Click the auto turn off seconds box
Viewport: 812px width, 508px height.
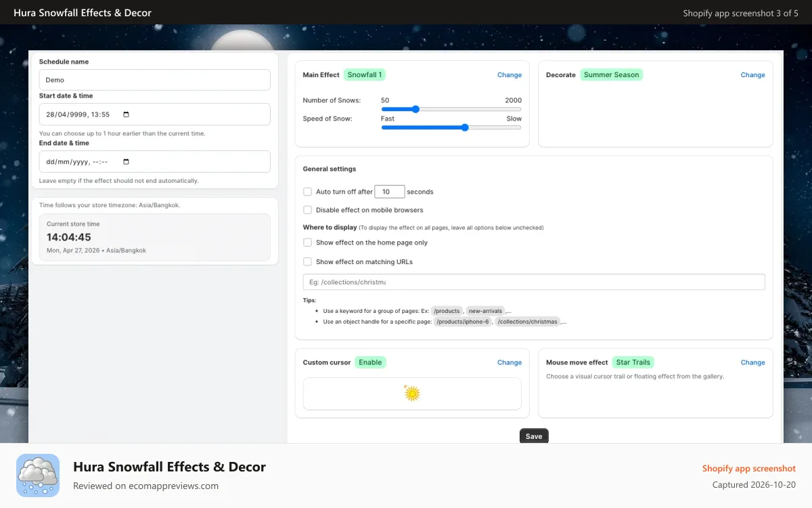(390, 192)
